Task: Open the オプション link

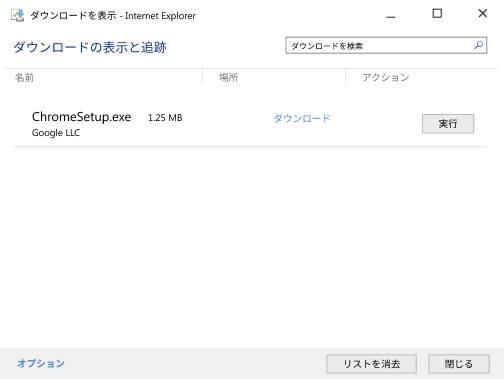Action: 41,363
